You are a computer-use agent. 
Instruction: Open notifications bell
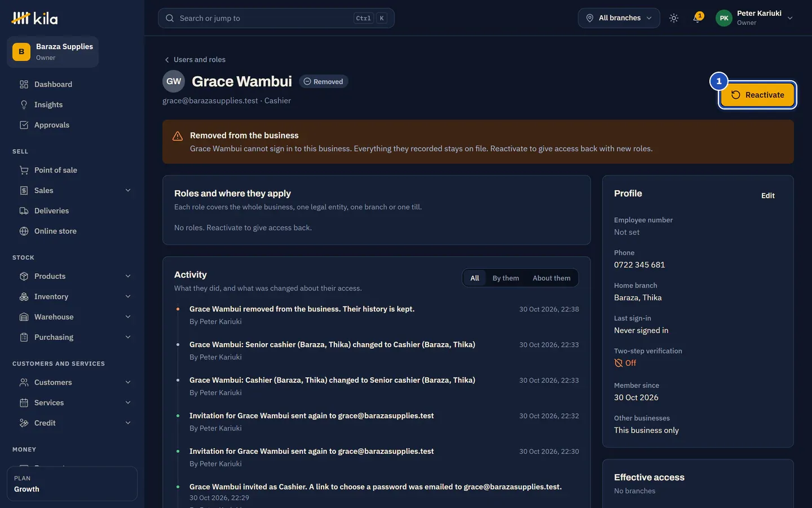pos(698,18)
